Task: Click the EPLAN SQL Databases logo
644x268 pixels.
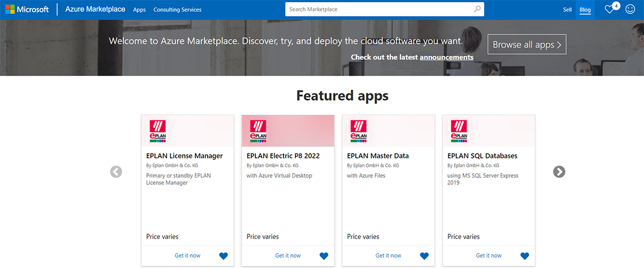Action: pos(458,131)
